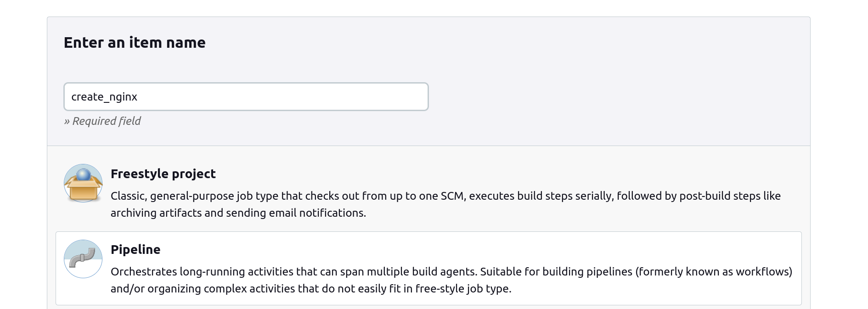Click 'archiving artifacts and sending email notifications' line
The image size is (868, 309).
point(238,213)
